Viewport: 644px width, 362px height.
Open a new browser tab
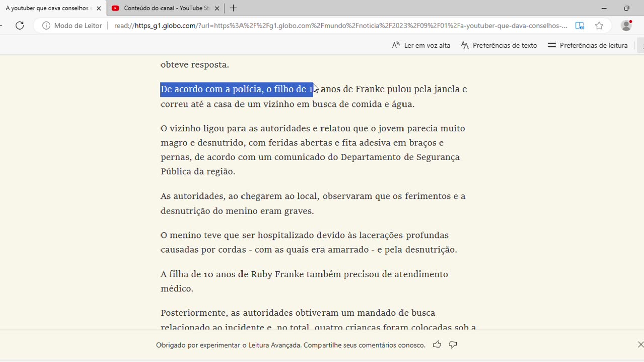tap(233, 8)
